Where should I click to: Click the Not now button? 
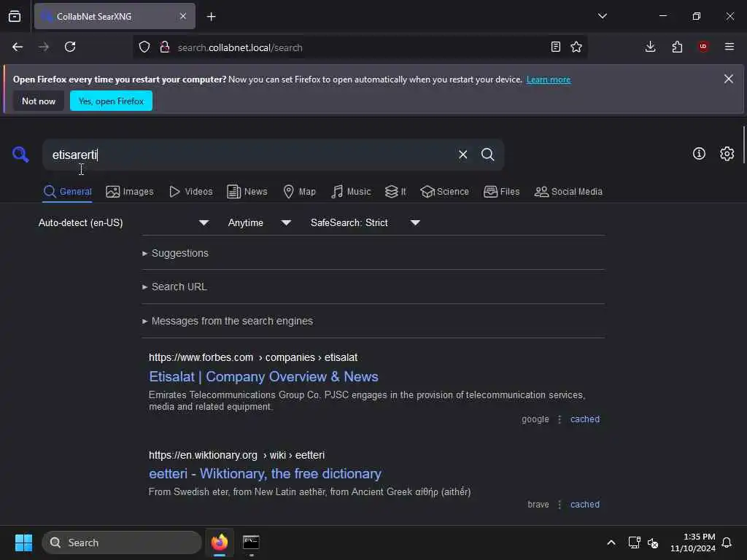pyautogui.click(x=39, y=101)
